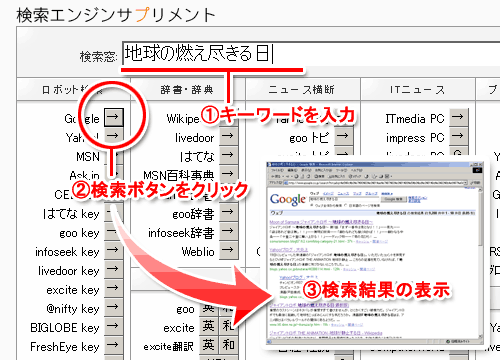Select the ITニュース column header
This screenshot has width=500, height=360.
coord(417,89)
